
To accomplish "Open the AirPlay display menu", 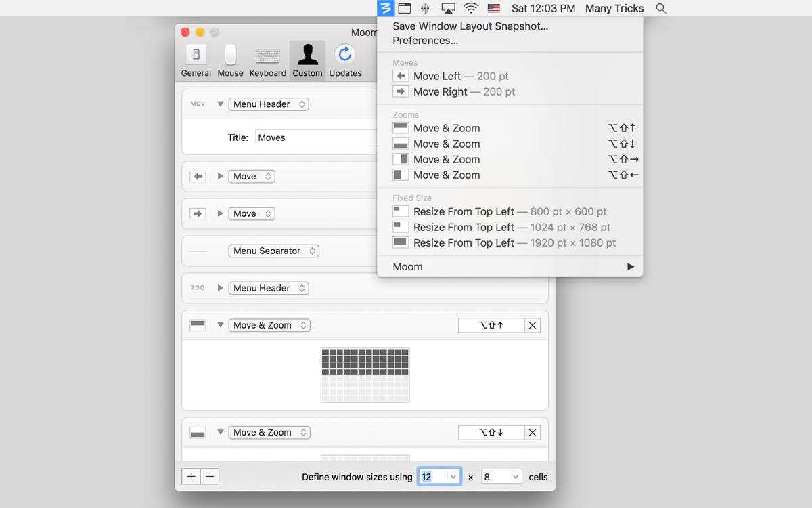I will coord(448,8).
